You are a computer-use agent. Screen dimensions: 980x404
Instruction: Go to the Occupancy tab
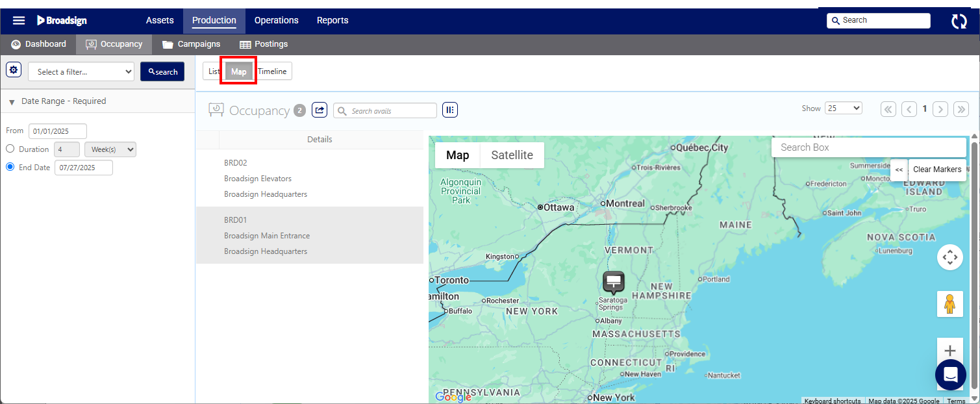[114, 44]
